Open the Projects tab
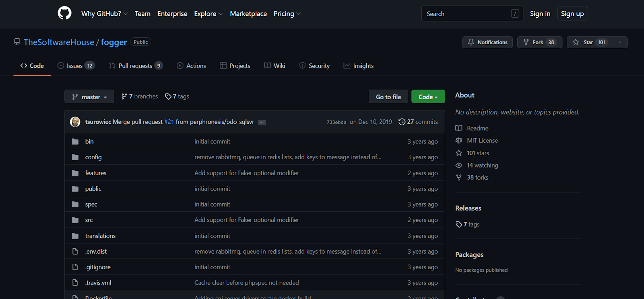This screenshot has width=644, height=299. coord(235,66)
